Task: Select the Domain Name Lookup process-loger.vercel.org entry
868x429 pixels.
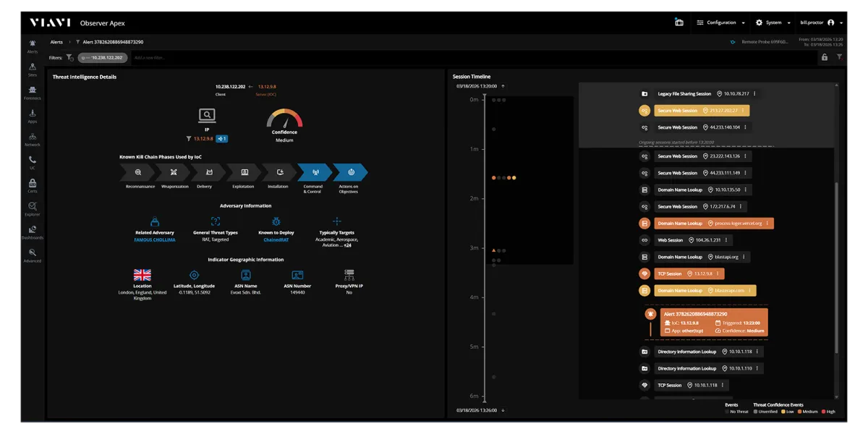Action: pyautogui.click(x=713, y=224)
